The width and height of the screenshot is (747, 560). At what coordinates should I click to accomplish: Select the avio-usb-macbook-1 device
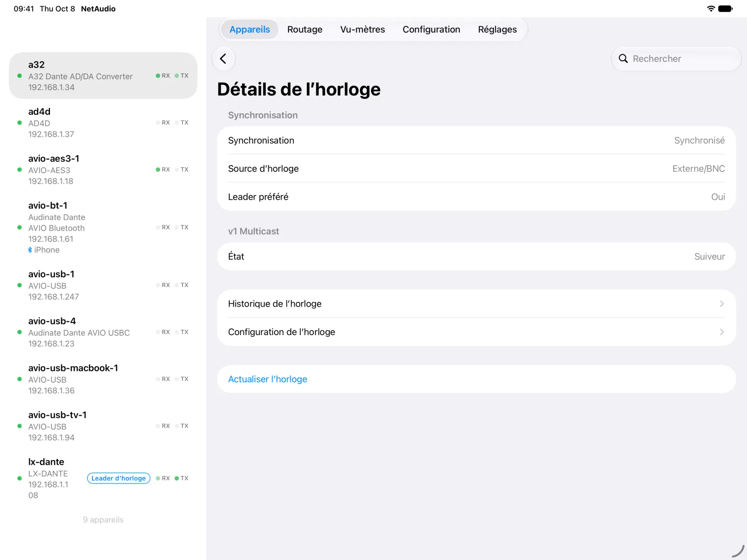[x=103, y=379]
